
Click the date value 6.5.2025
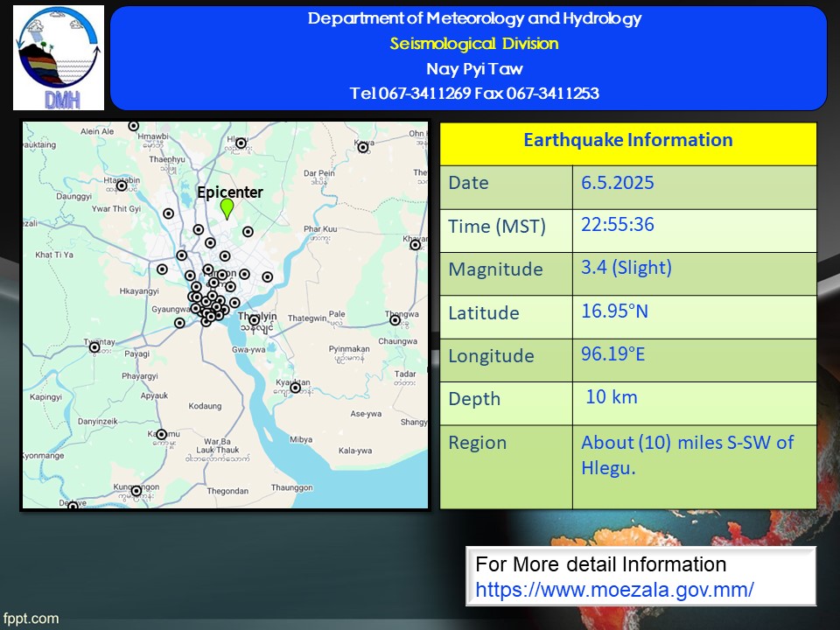tap(617, 183)
